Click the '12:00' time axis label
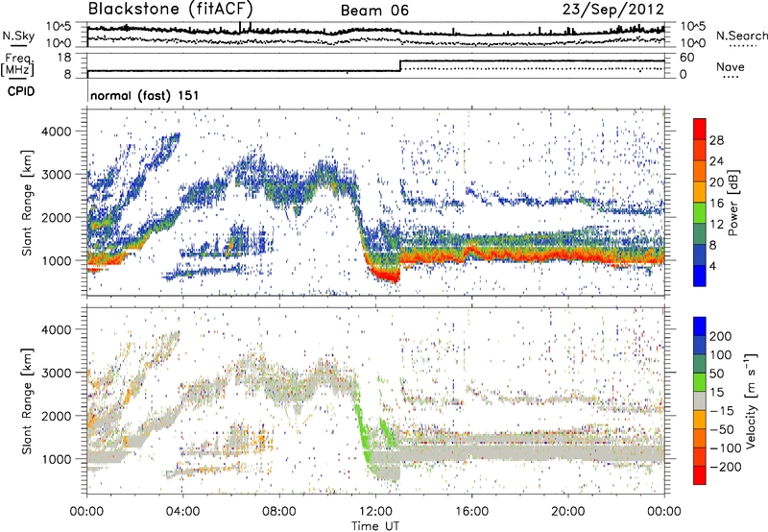Viewport: 768px width, 532px height. tap(375, 512)
